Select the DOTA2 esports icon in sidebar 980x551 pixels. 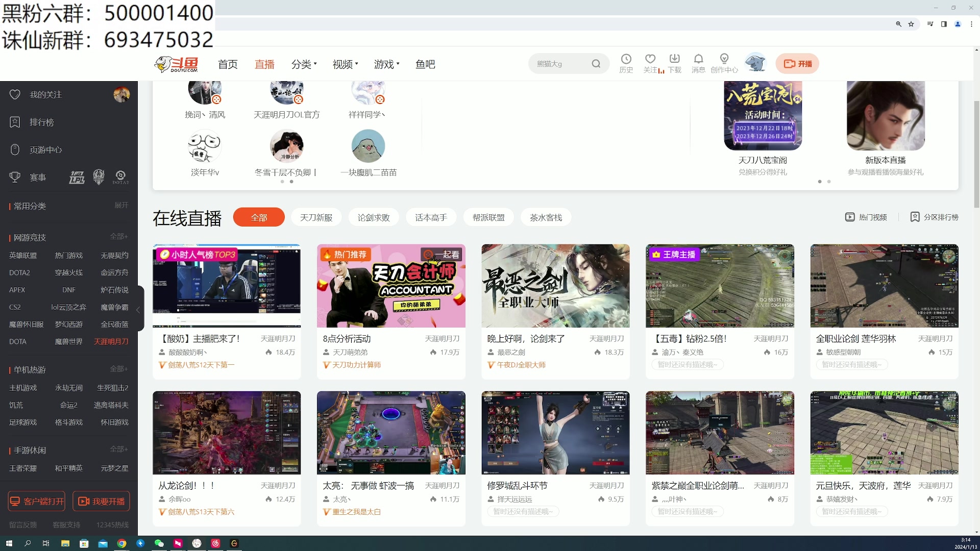point(120,177)
